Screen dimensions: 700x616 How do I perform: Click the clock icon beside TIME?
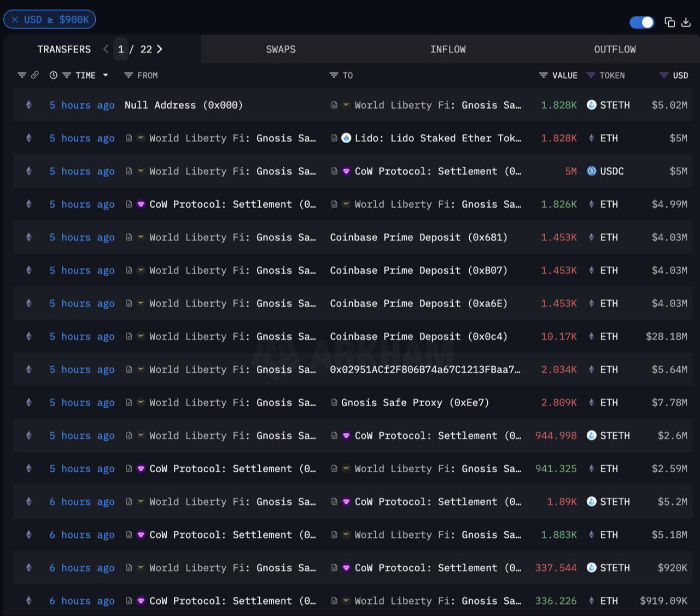53,75
